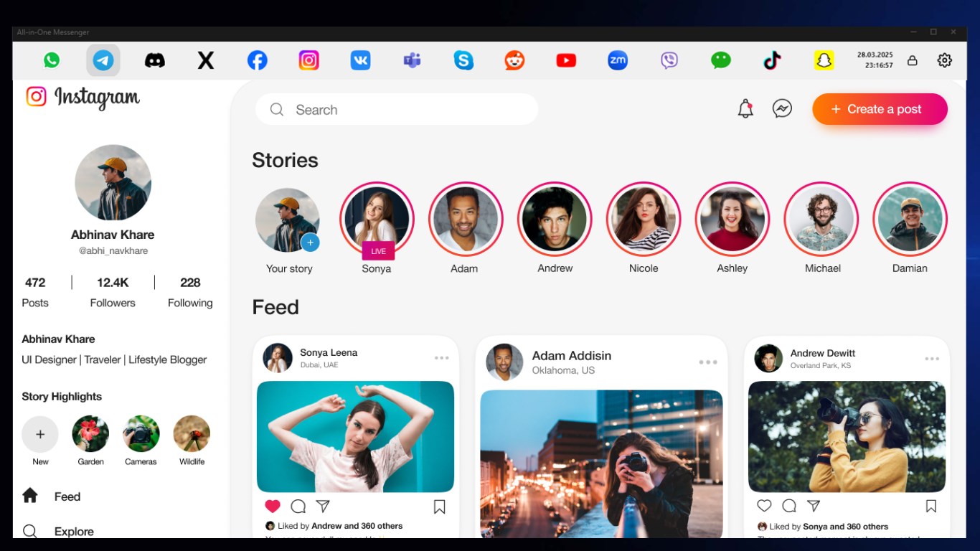Select Feed in the left sidebar
Viewport: 980px width, 551px height.
[67, 496]
